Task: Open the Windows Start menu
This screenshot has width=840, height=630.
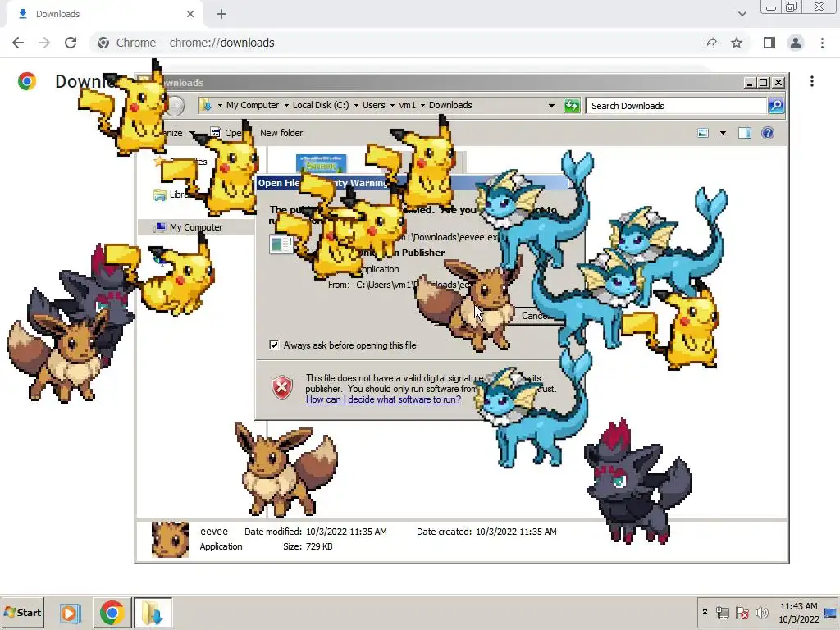Action: coord(22,612)
